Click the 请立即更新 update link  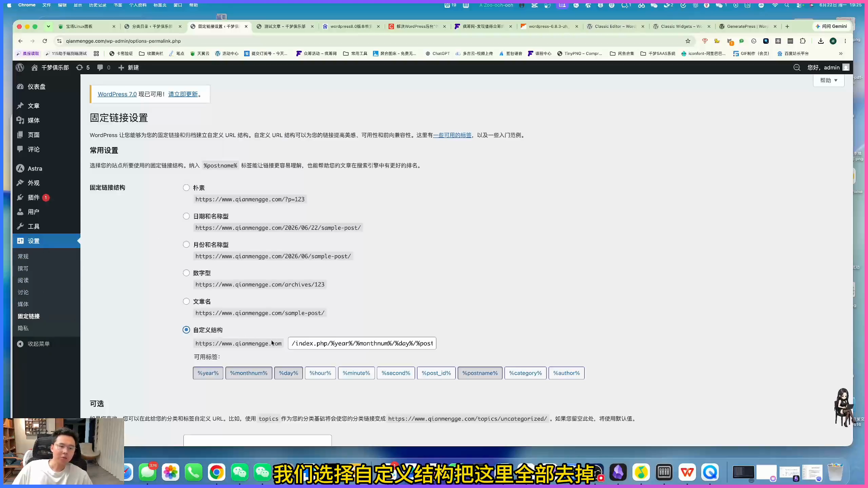coord(183,94)
